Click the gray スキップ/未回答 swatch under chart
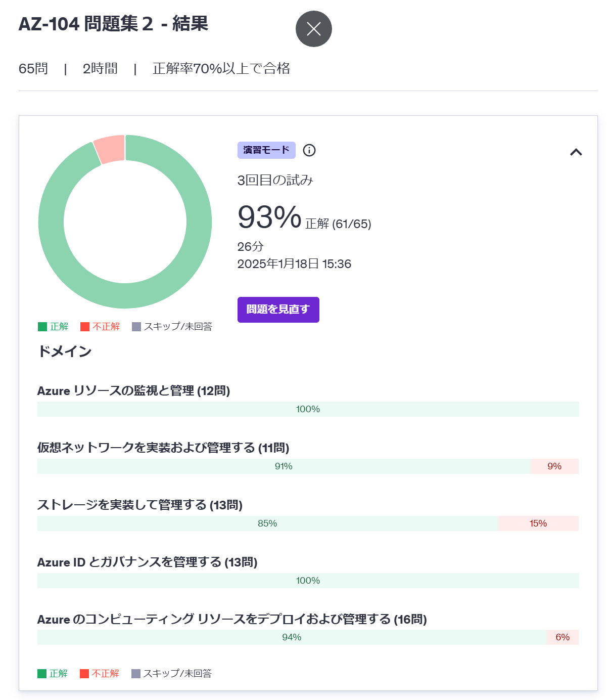 (136, 327)
